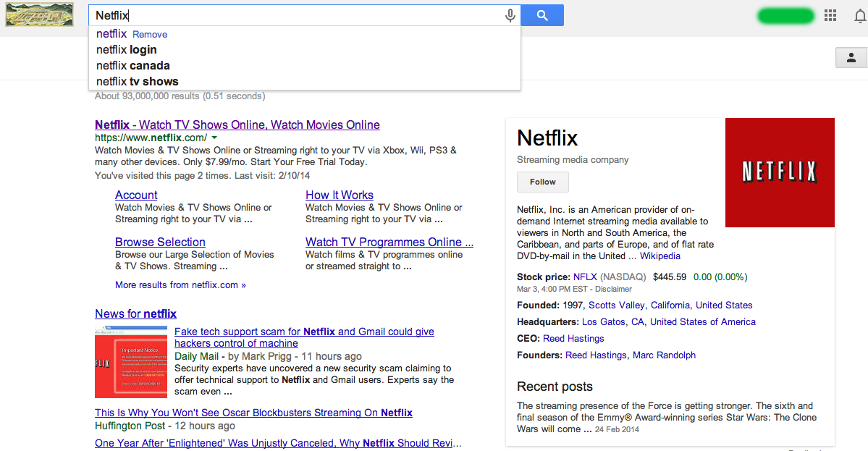Click the microphone voice search icon

coord(510,15)
